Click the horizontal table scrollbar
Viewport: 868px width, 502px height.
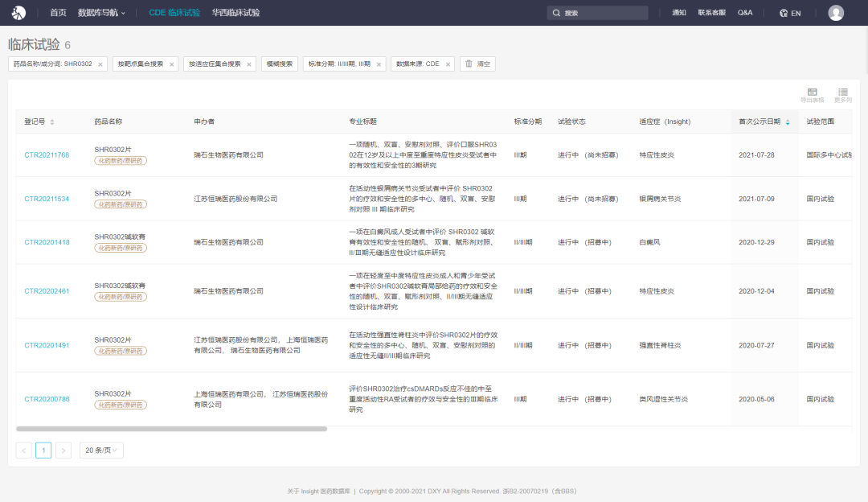point(172,429)
